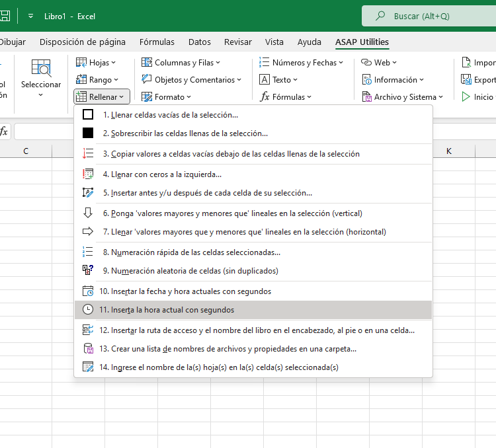Click the Rango grid icon

pos(81,79)
